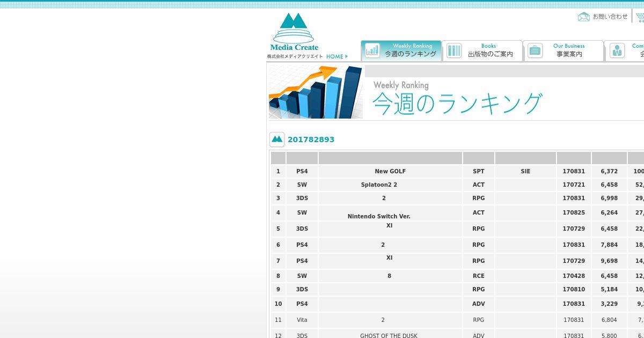Viewport: 644px width, 338px height.
Task: Select the 201782893 heading text
Action: (311, 139)
